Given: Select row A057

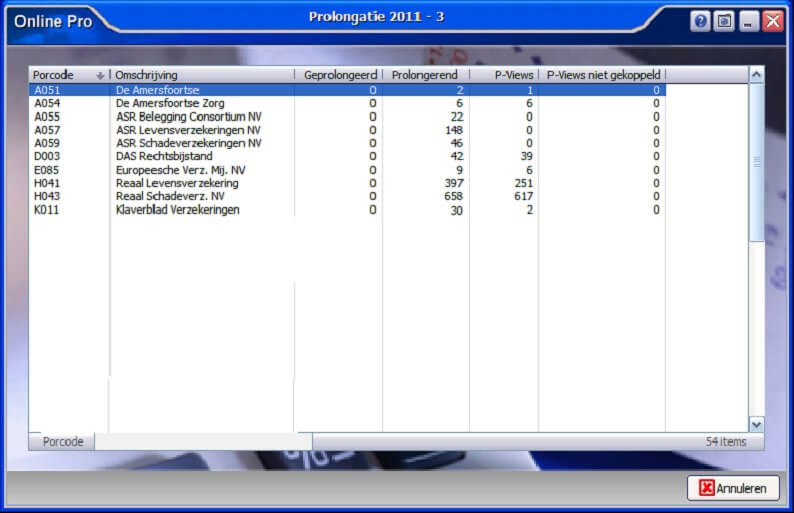Looking at the screenshot, I should click(x=347, y=130).
